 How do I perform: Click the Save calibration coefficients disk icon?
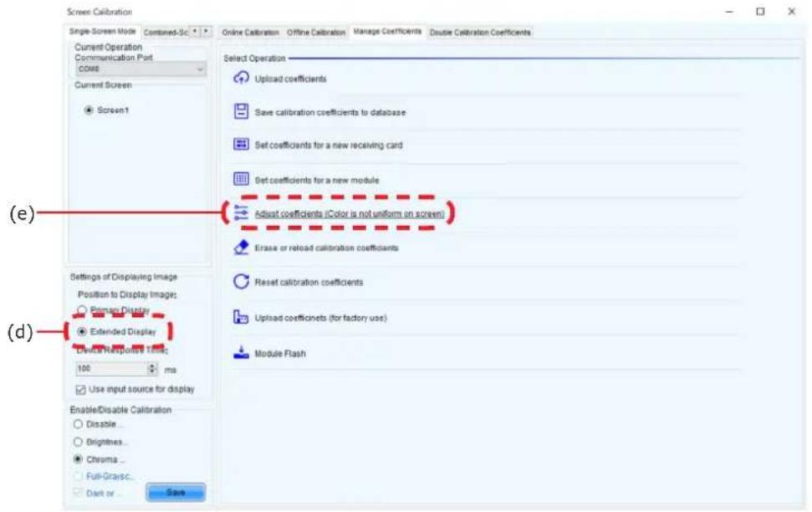click(x=241, y=111)
